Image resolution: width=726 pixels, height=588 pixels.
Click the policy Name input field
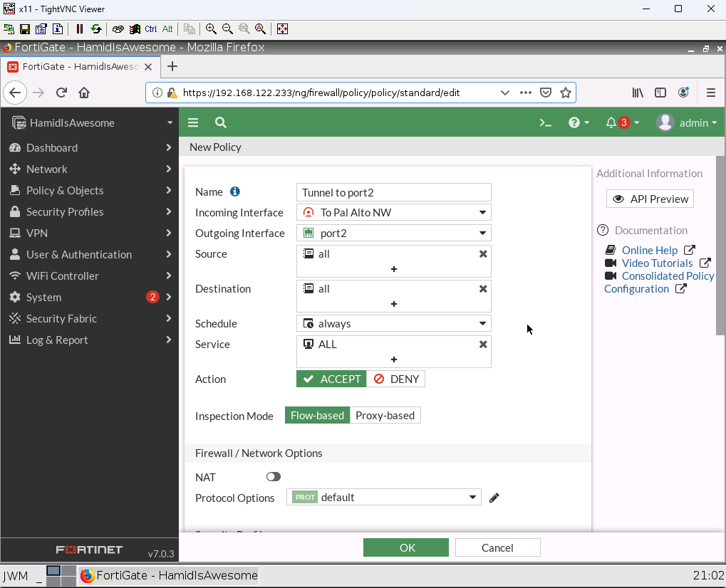(x=394, y=192)
